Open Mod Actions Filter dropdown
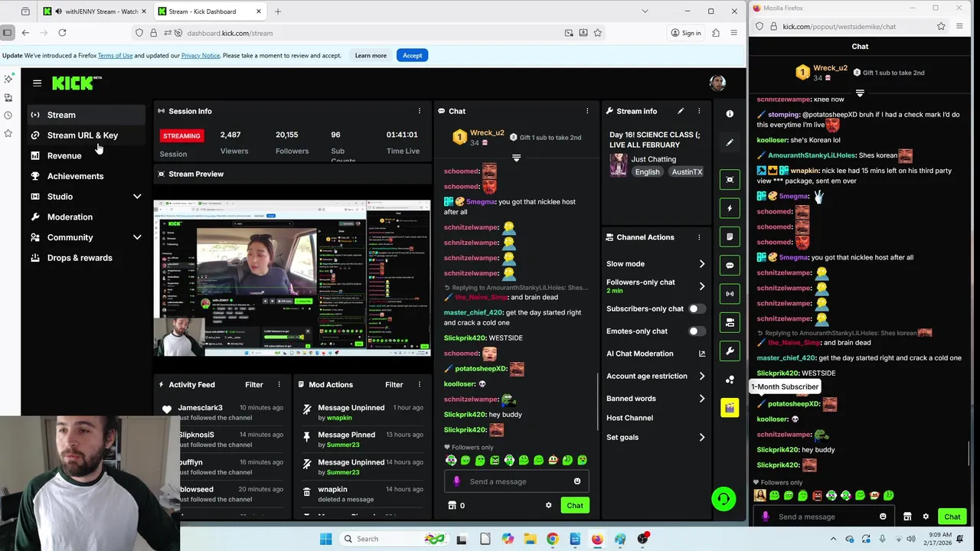The width and height of the screenshot is (980, 551). pyautogui.click(x=394, y=384)
